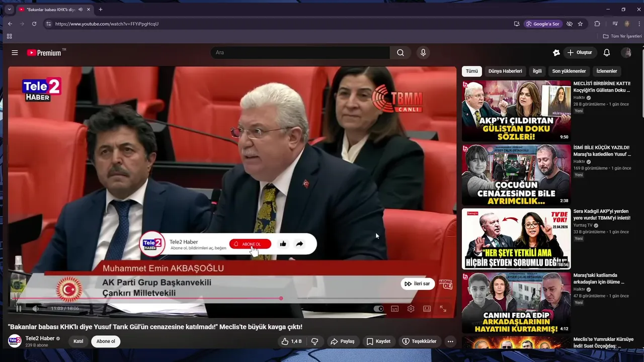Click the İleri sar skip-forward button
Image resolution: width=644 pixels, height=362 pixels.
418,284
